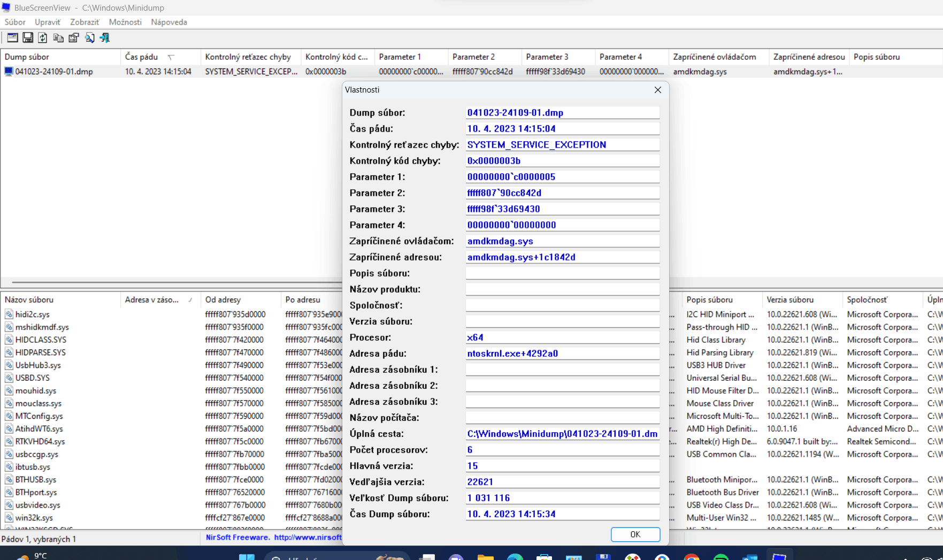Viewport: 943px width, 560px height.
Task: Click the Exit door toolbar icon
Action: (x=105, y=37)
